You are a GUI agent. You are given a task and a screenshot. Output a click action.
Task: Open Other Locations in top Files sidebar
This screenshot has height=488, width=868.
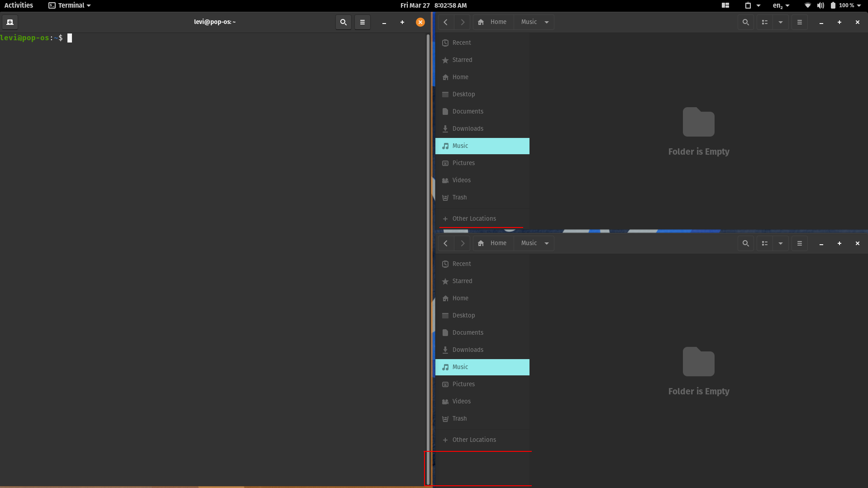point(482,219)
